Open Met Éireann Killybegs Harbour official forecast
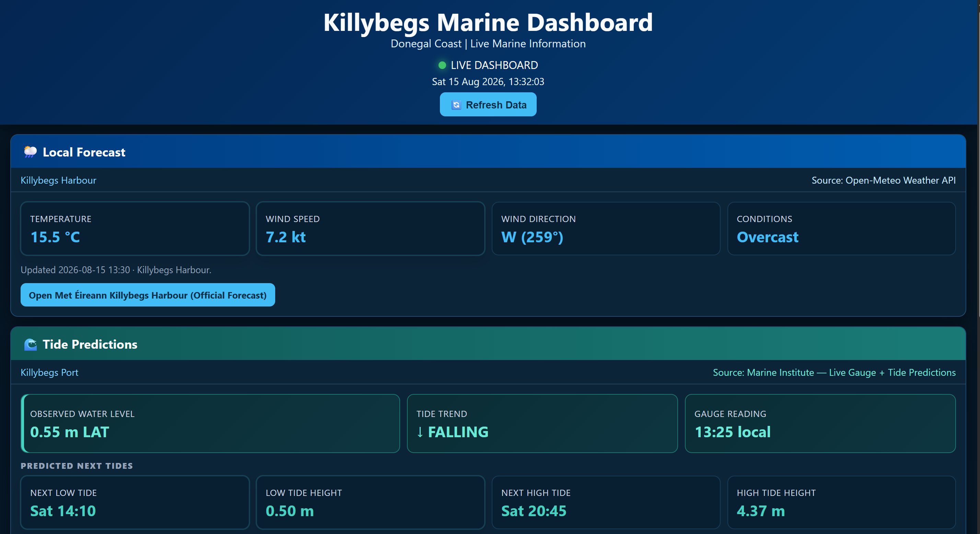The image size is (980, 534). [148, 295]
